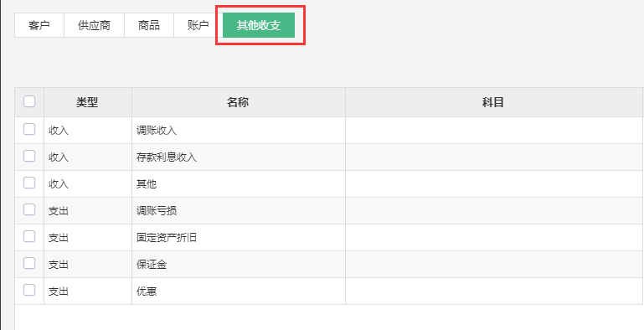Select the 存款利息收入 name cell
Image resolution: width=644 pixels, height=330 pixels.
(238, 157)
